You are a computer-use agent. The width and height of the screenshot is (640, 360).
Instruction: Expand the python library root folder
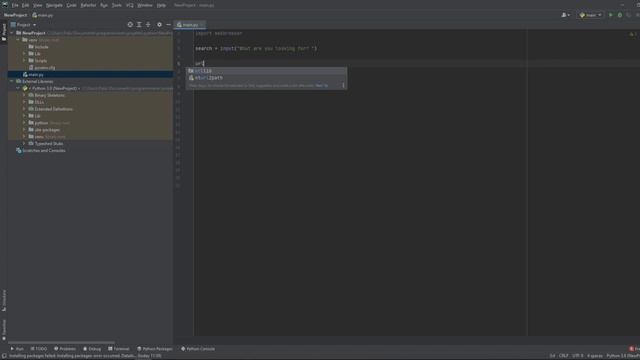[24, 123]
